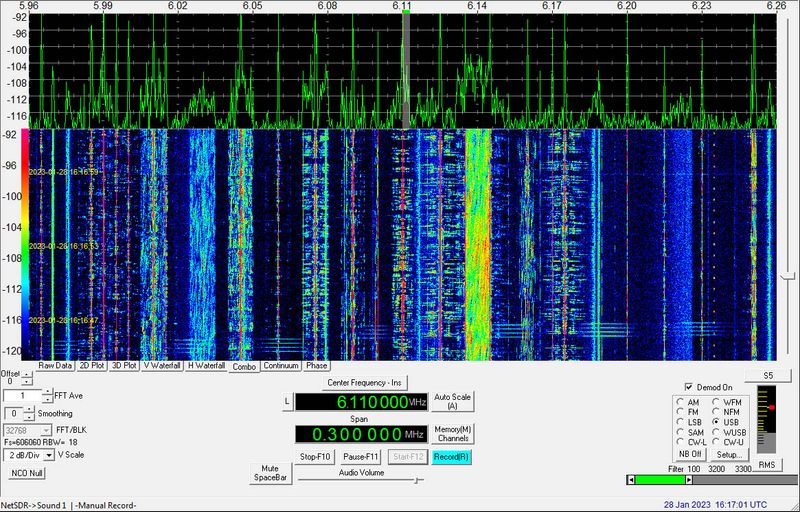Toggle the Demod On checkbox
Screen dimensions: 800x512
[689, 387]
